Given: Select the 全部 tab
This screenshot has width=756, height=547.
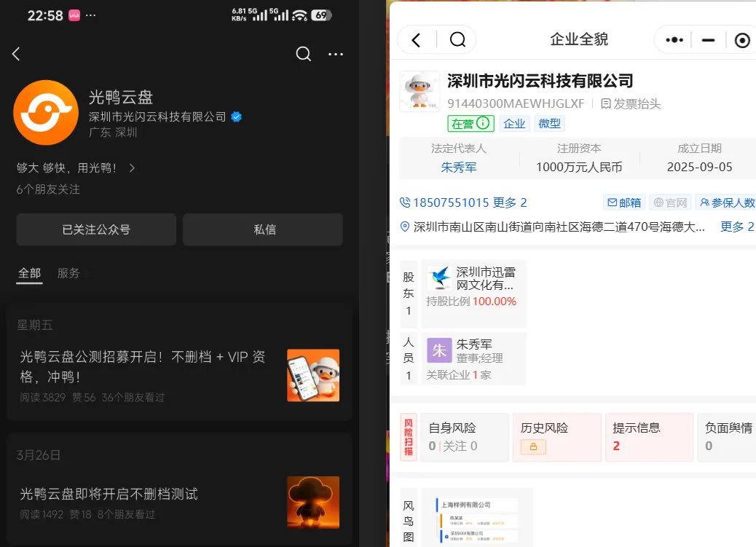Looking at the screenshot, I should [29, 273].
